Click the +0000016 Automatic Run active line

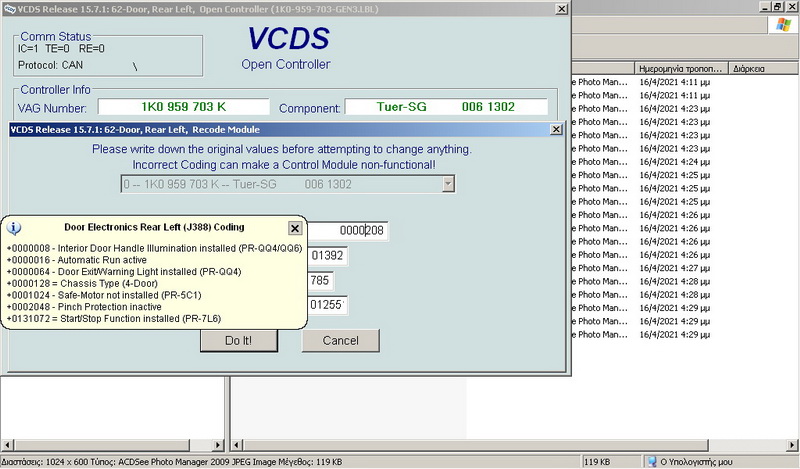tap(77, 260)
